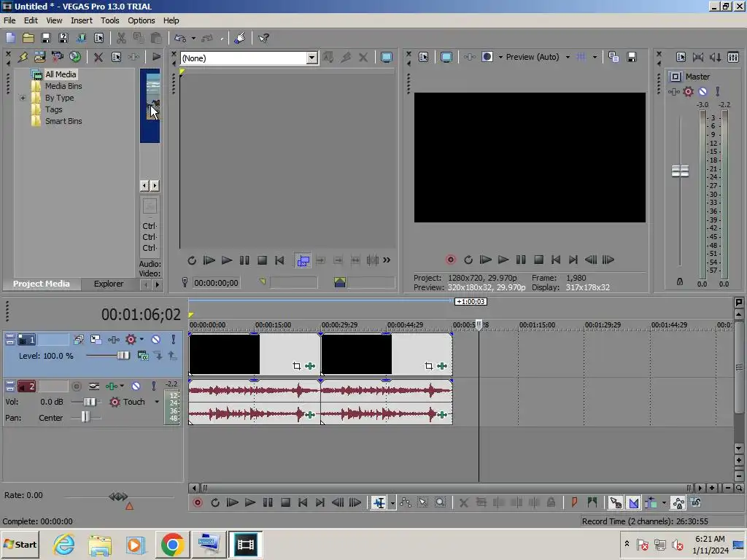The height and width of the screenshot is (560, 747).
Task: Expand the By Type media folder
Action: click(23, 98)
